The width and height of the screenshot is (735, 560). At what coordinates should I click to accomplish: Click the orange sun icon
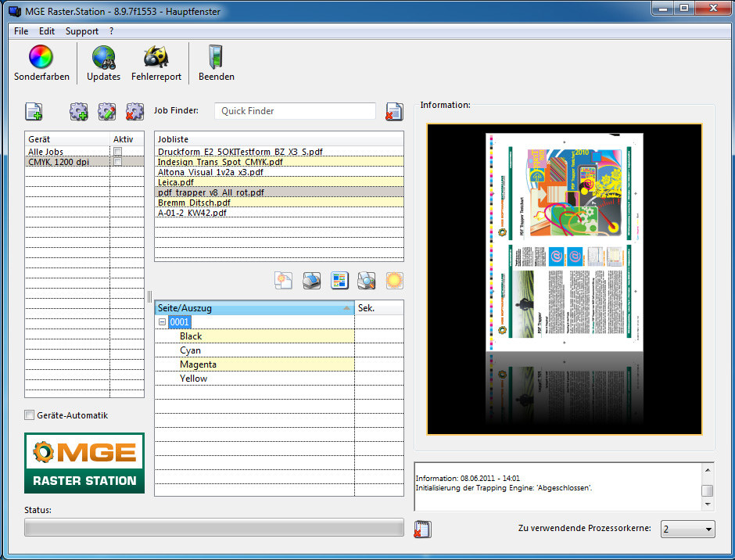point(394,281)
